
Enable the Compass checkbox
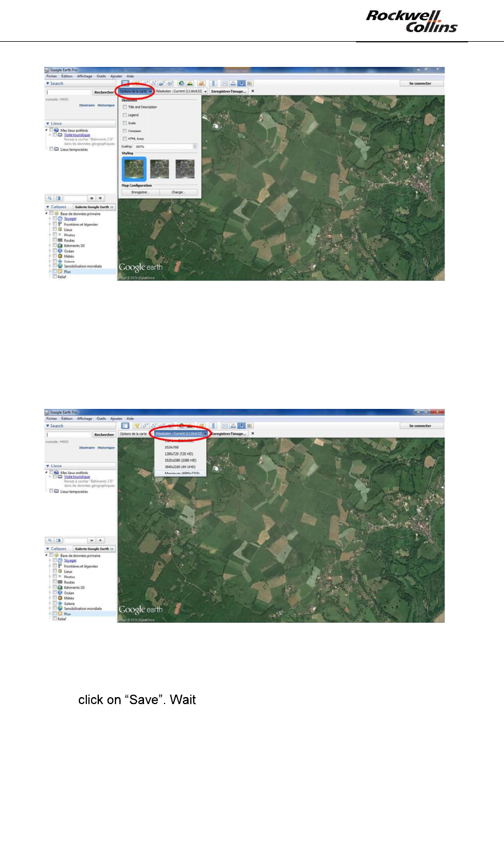tap(125, 131)
